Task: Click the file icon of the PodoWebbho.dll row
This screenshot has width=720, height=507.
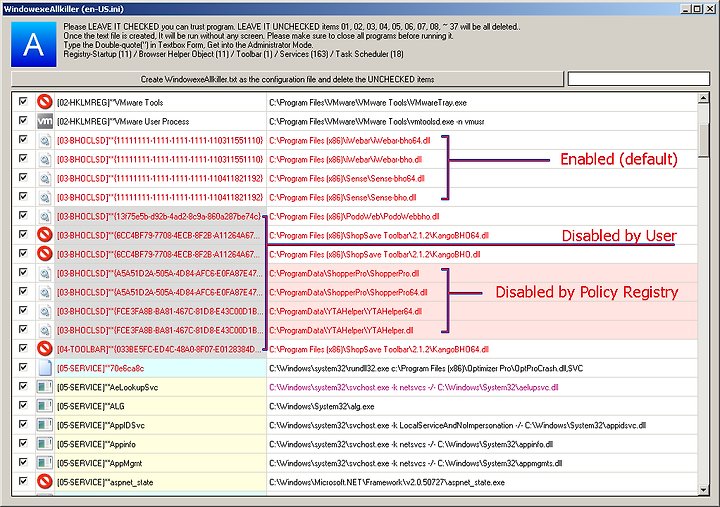Action: (45, 216)
